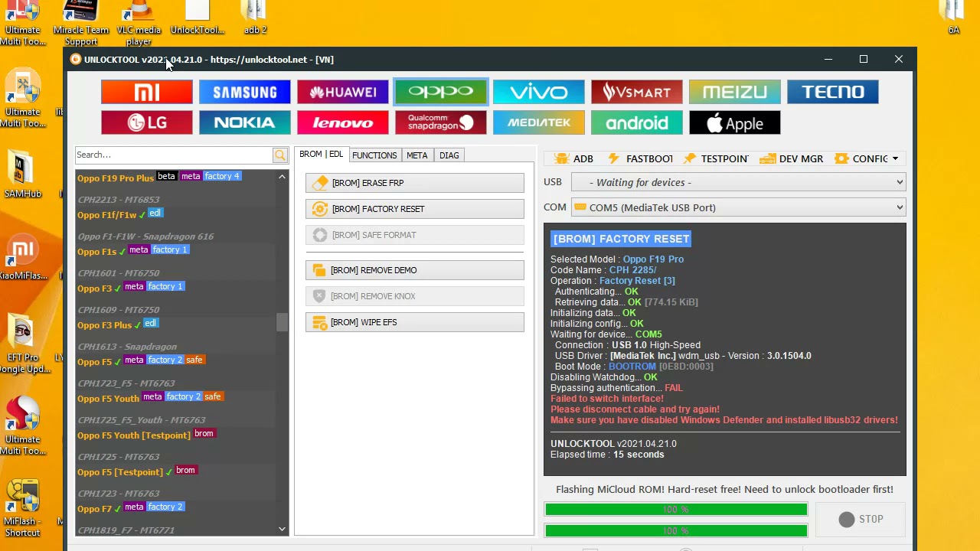This screenshot has height=551, width=980.
Task: Grab the model list scrollbar thumb
Action: coord(282,322)
